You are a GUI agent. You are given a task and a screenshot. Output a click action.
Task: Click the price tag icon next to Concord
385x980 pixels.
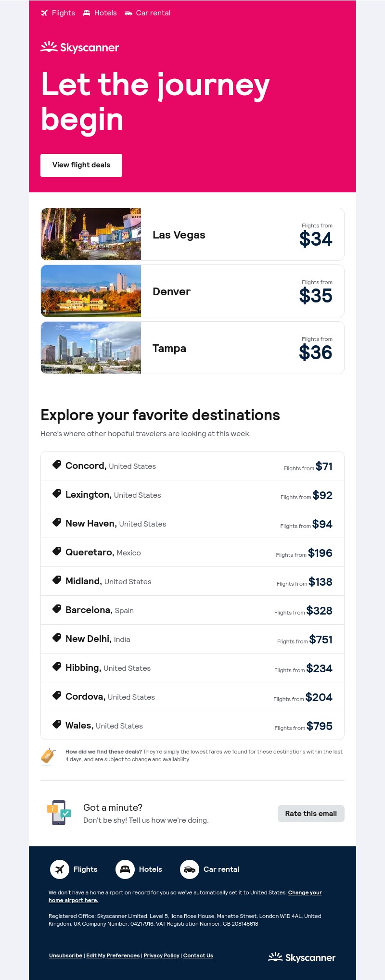pyautogui.click(x=57, y=465)
